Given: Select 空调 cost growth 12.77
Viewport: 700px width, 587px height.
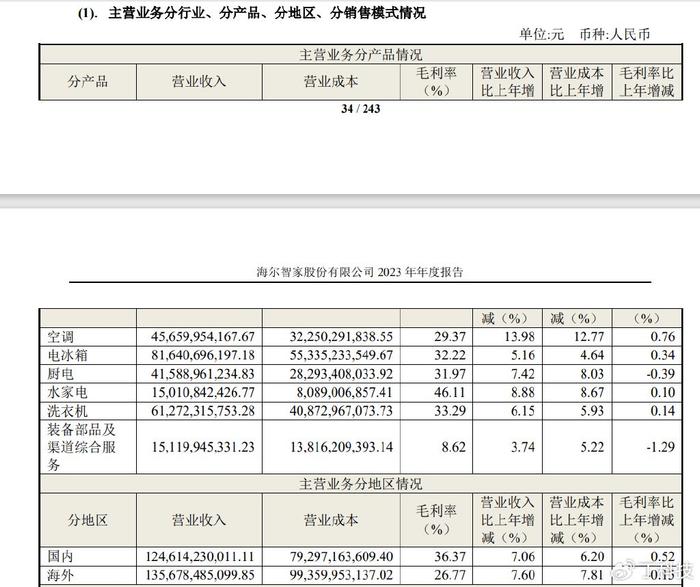Looking at the screenshot, I should (589, 336).
